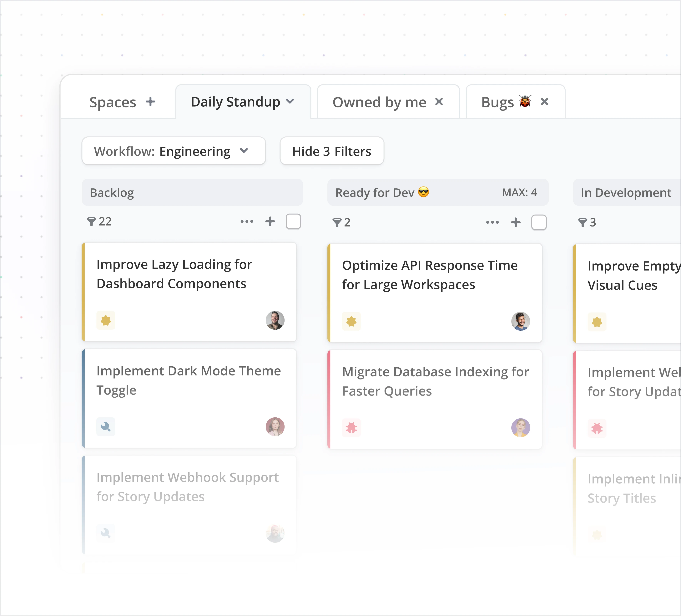
Task: Close the Owned by me tab
Action: point(439,102)
